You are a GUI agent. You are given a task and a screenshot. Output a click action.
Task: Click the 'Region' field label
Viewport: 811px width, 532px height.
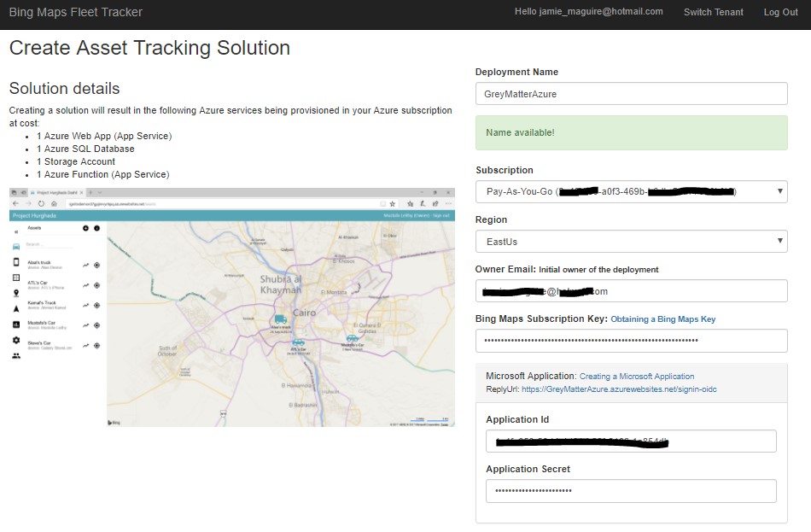(492, 219)
